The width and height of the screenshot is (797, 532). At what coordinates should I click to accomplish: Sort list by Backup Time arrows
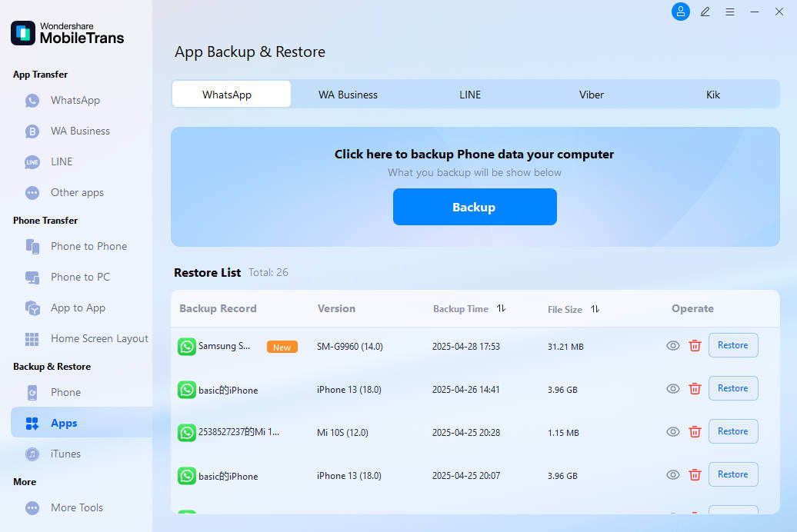point(501,308)
